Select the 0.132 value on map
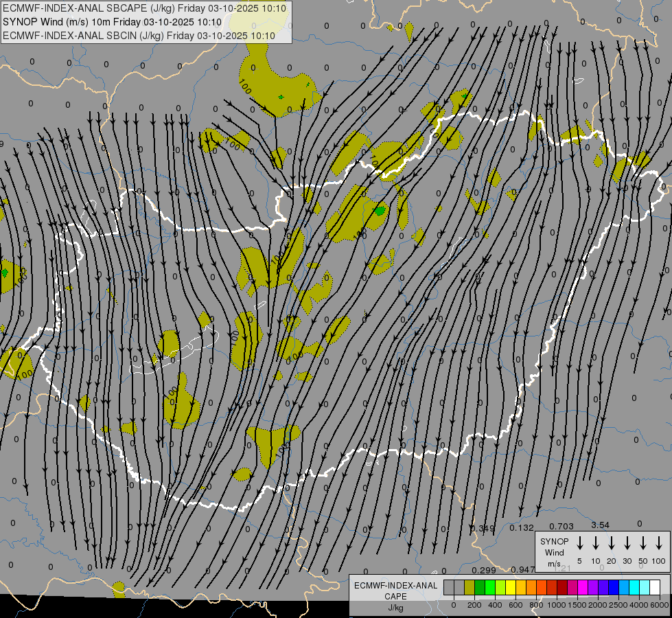Viewport: 672px width, 618px height. [522, 527]
